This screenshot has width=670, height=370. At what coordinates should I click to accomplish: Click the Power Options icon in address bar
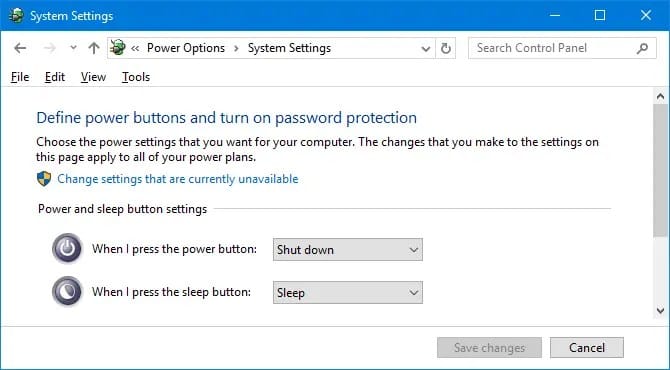point(118,47)
